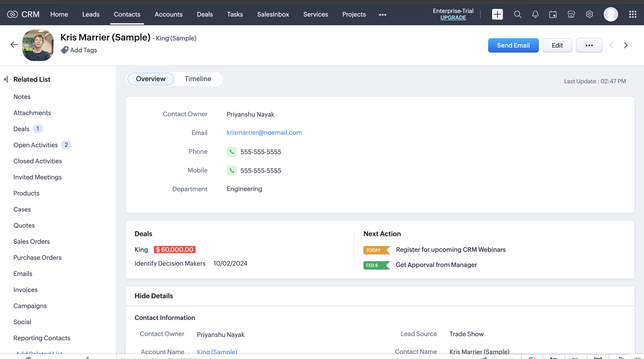Click Add Tags
The width and height of the screenshot is (644, 359).
[84, 50]
